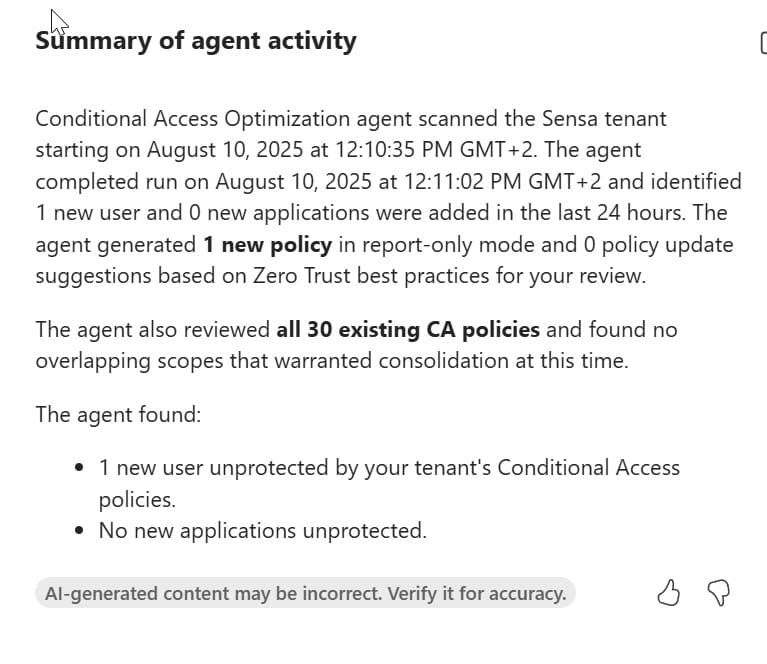Click the thumbs up feedback icon
This screenshot has height=664, width=767.
[x=668, y=594]
